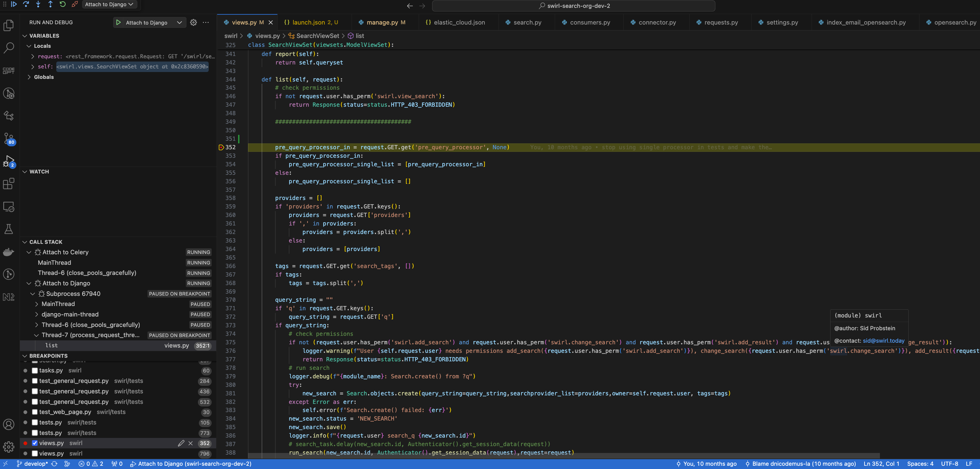Click the horizontal scrollbar of the editor

[563, 456]
